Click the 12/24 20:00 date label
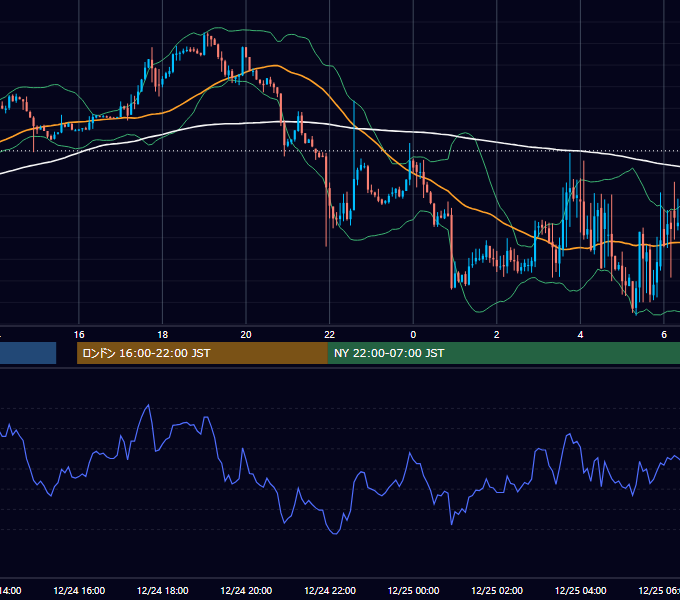This screenshot has height=600, width=680. [x=246, y=590]
